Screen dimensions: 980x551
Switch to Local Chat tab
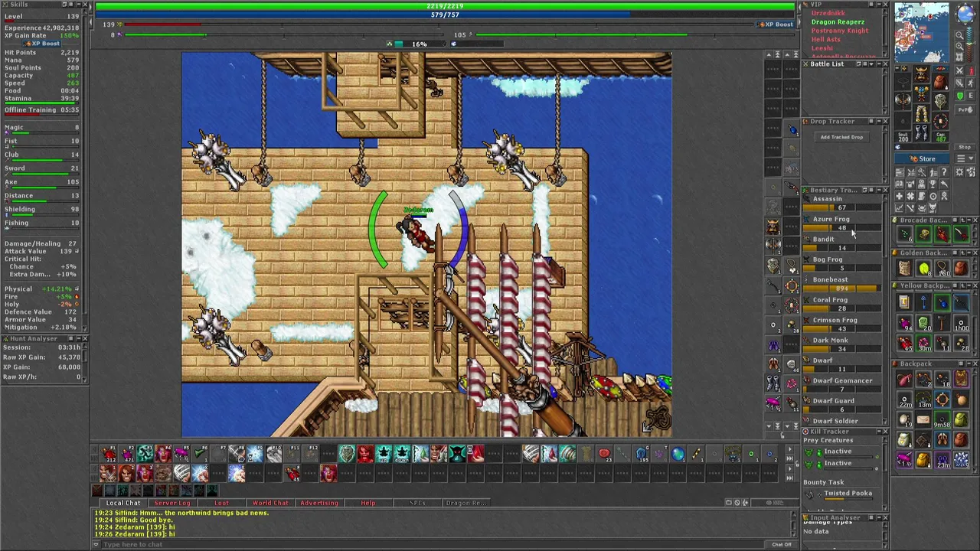[x=122, y=503]
